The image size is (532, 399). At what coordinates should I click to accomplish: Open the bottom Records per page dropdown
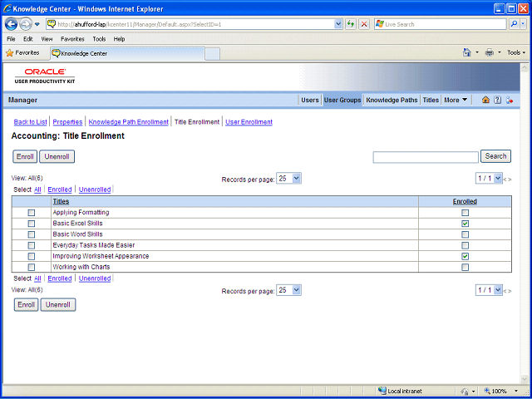click(x=288, y=290)
